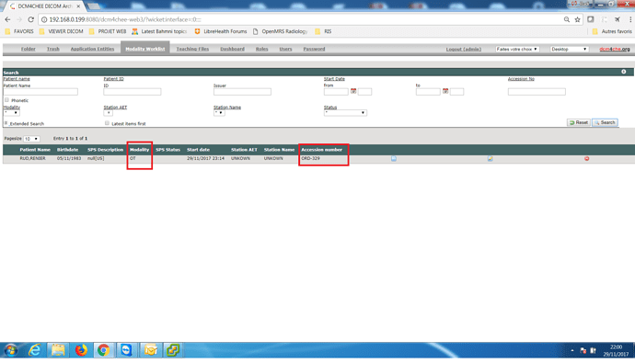Screen dimensions: 635x364
Task: View site information icon in address bar
Action: click(x=44, y=19)
